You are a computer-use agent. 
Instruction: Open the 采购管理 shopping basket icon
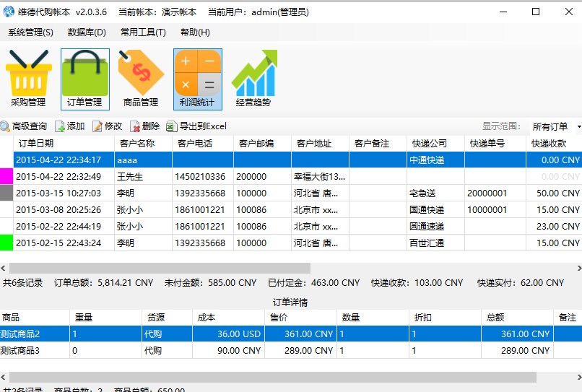[x=28, y=78]
